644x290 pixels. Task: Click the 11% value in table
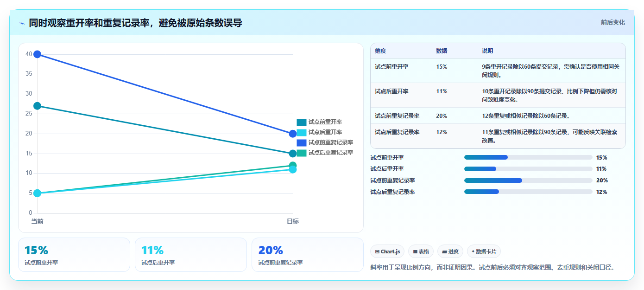click(x=442, y=91)
